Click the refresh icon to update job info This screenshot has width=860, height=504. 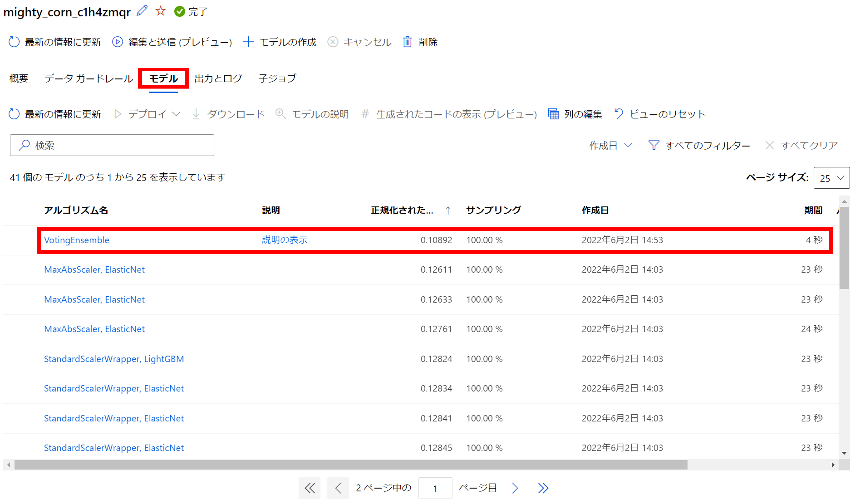14,42
